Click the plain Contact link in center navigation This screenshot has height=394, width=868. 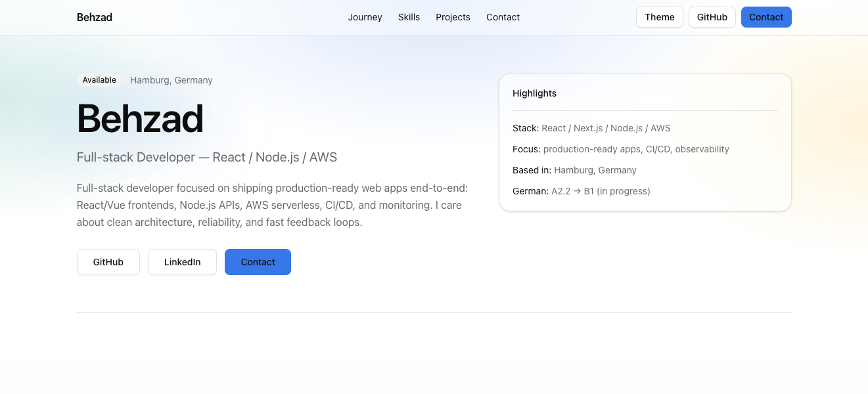tap(503, 17)
